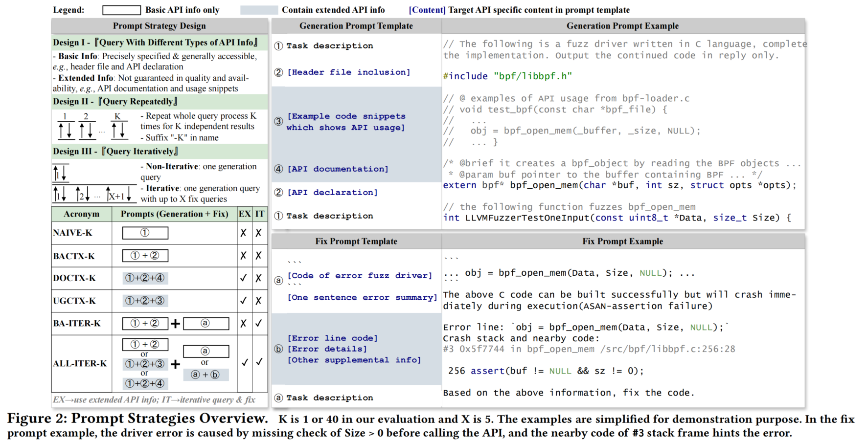Click the 'IT' column header
868x442 pixels.
coord(260,214)
